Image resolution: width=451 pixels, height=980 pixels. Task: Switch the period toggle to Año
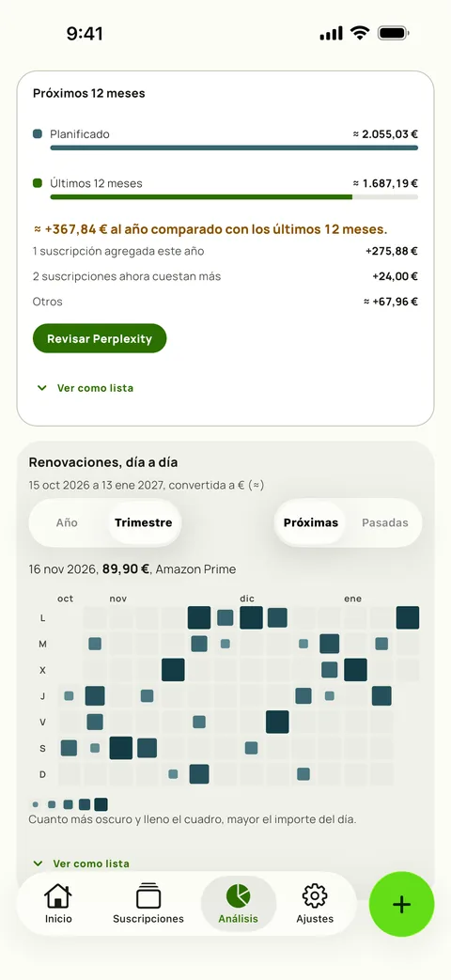(x=67, y=522)
